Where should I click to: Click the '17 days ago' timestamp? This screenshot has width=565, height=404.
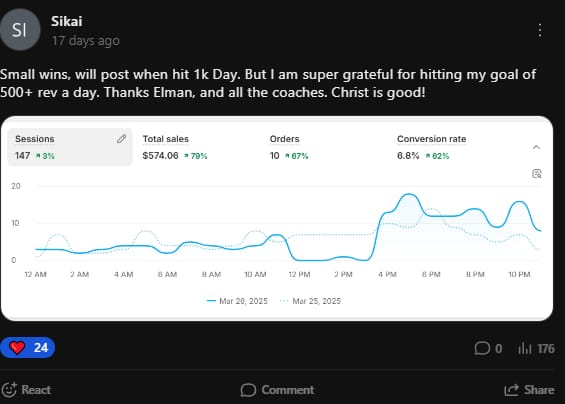click(x=85, y=41)
